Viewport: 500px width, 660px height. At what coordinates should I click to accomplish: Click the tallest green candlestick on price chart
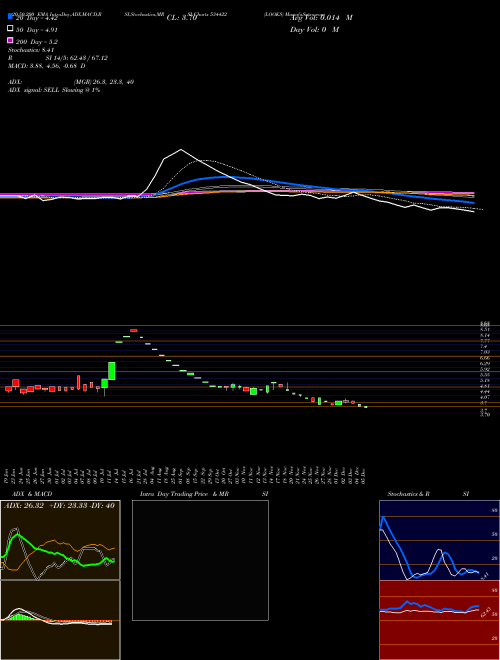click(112, 371)
